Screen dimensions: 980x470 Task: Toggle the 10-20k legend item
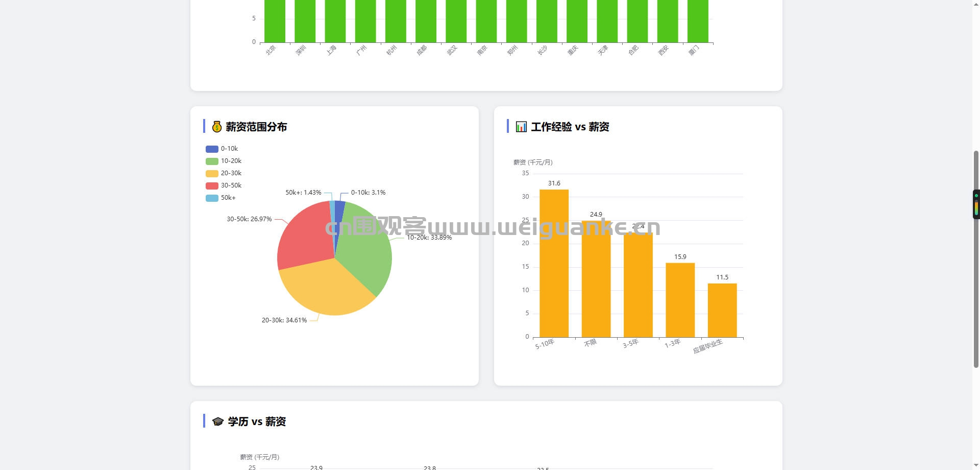[x=224, y=161]
